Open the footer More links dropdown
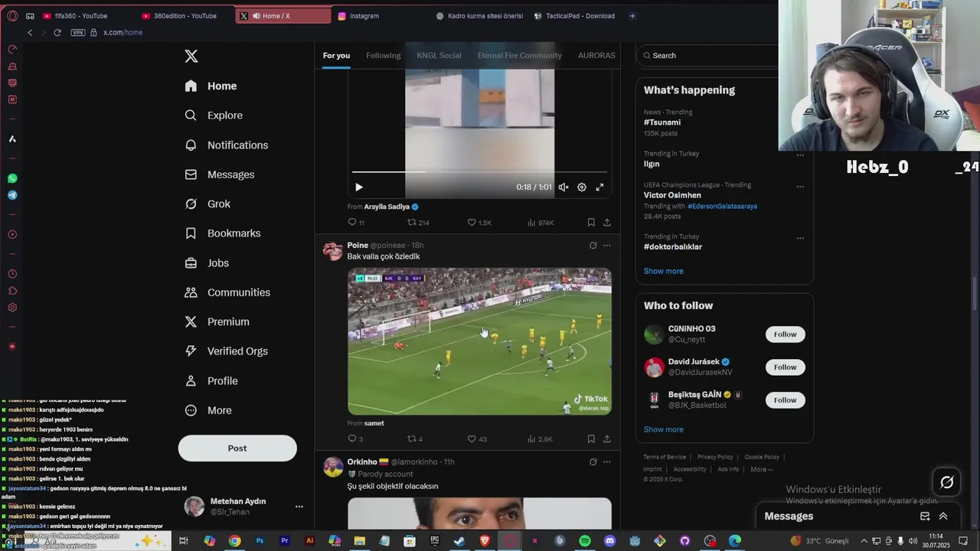The width and height of the screenshot is (980, 551). (x=762, y=469)
